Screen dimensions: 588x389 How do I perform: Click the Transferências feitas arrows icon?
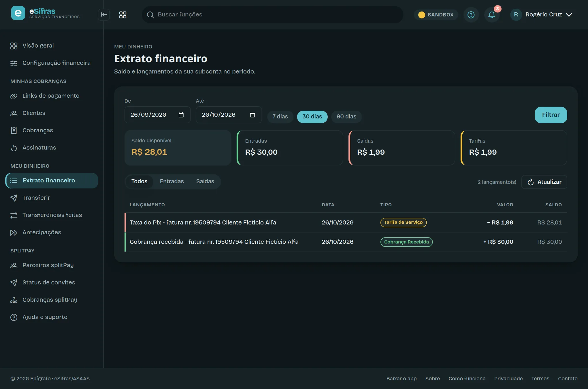[14, 215]
